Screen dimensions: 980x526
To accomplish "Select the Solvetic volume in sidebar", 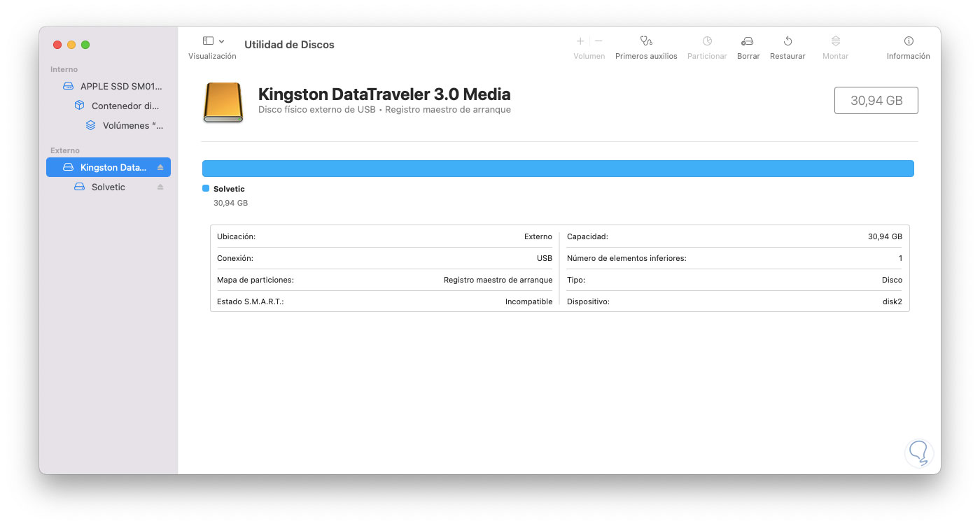I will coord(108,187).
